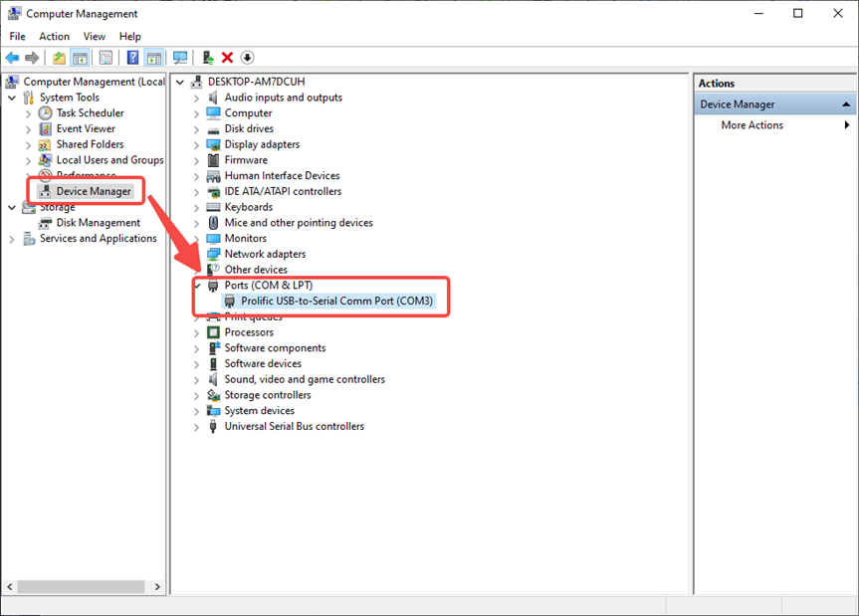
Task: Toggle Show/Hide Console Tree toolbar button
Action: 80,58
